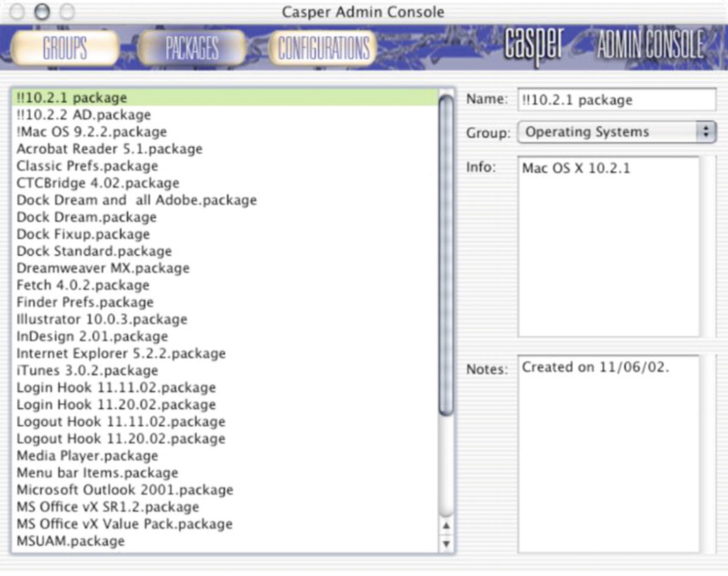728x576 pixels.
Task: Click inside the Info text area
Action: [608, 247]
